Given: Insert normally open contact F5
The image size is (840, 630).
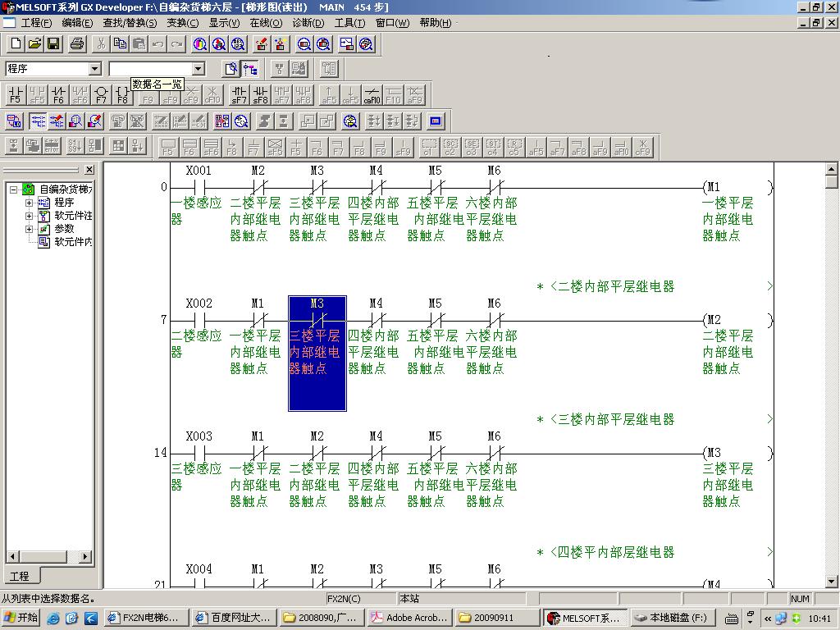Looking at the screenshot, I should click(16, 95).
